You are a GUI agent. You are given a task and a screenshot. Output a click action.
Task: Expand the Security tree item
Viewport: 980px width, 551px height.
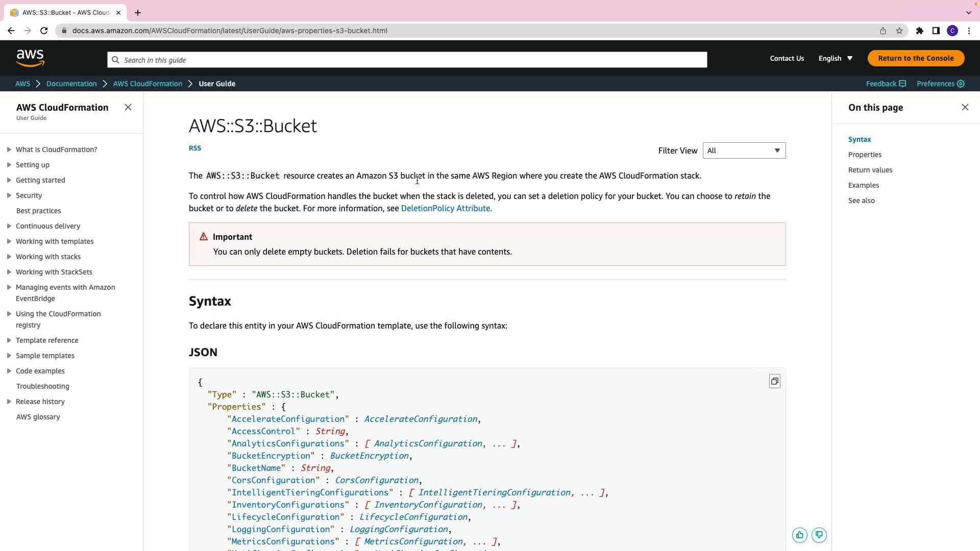pyautogui.click(x=9, y=195)
